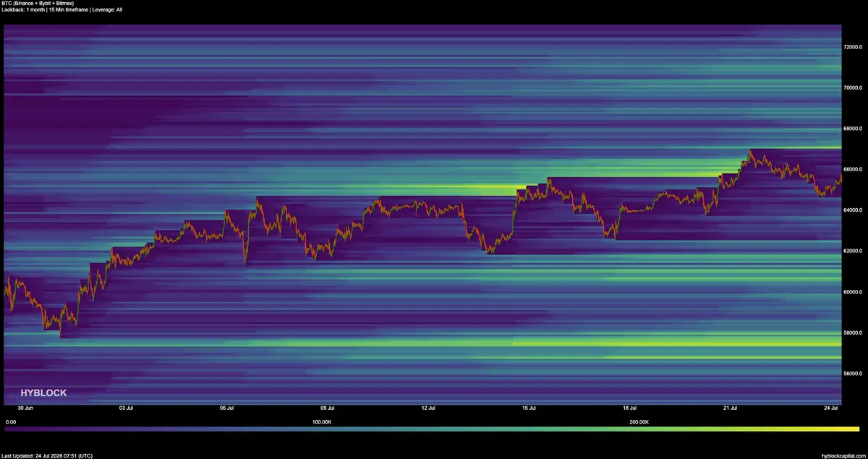Click the 60000.0 price axis label
868x459 pixels.
pyautogui.click(x=852, y=292)
